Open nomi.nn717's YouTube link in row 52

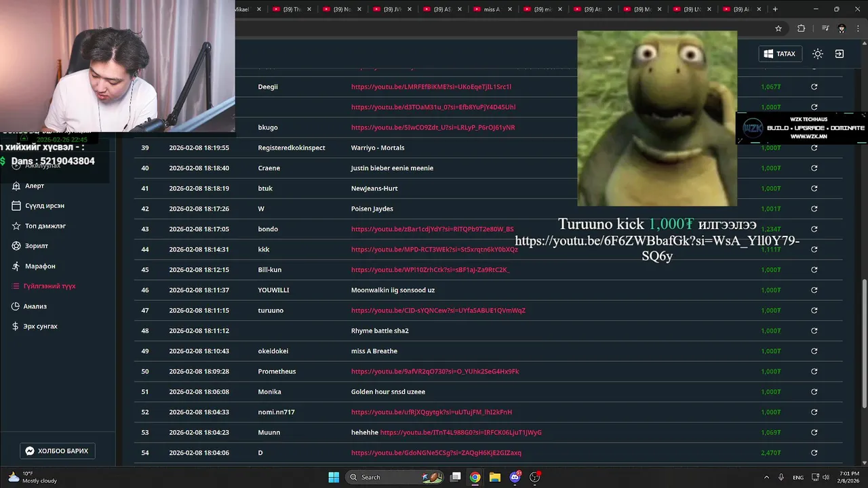click(x=431, y=412)
